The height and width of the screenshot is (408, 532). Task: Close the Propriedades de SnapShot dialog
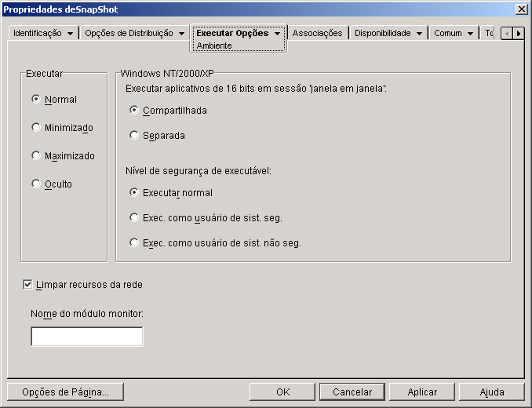(x=521, y=9)
